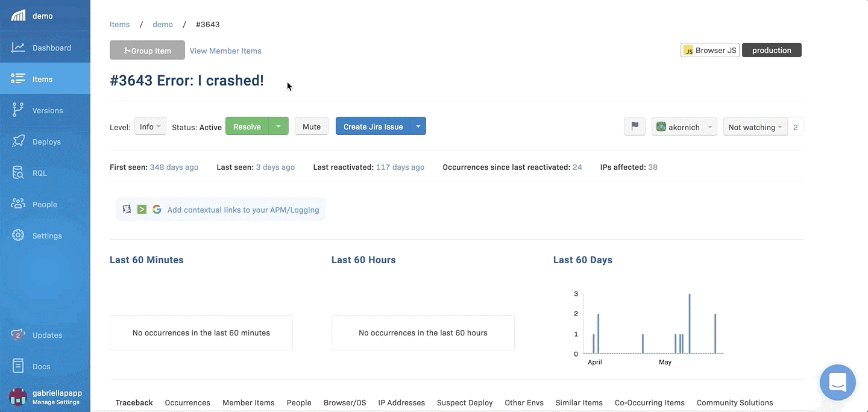Click the flag icon button
868x412 pixels.
click(x=634, y=126)
